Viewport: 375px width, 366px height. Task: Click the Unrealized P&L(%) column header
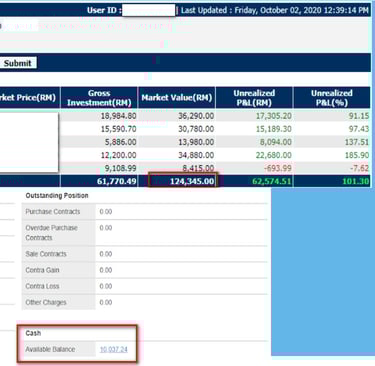pyautogui.click(x=332, y=98)
